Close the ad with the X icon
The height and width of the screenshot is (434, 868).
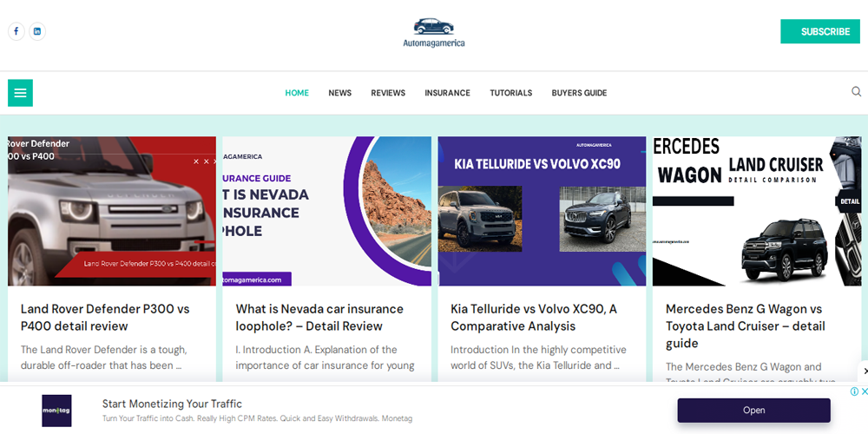coord(865,391)
